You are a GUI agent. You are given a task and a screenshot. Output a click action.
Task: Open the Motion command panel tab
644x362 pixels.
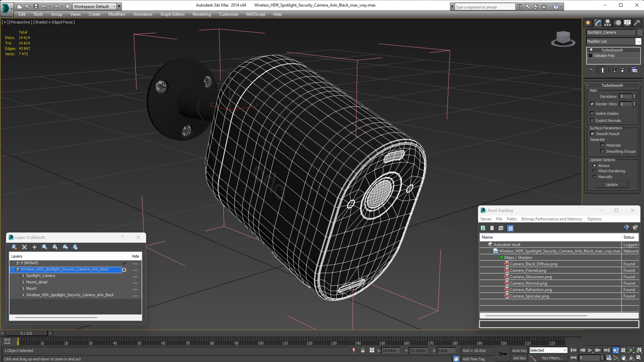618,23
